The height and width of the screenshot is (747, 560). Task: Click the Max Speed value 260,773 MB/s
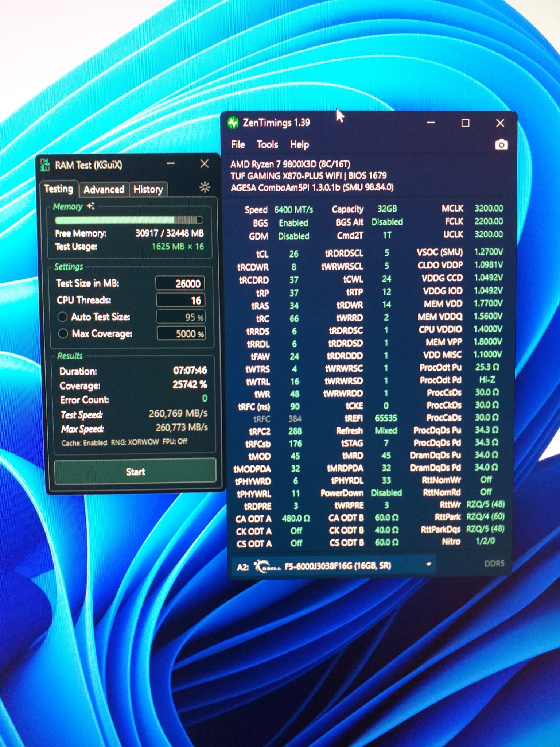182,427
